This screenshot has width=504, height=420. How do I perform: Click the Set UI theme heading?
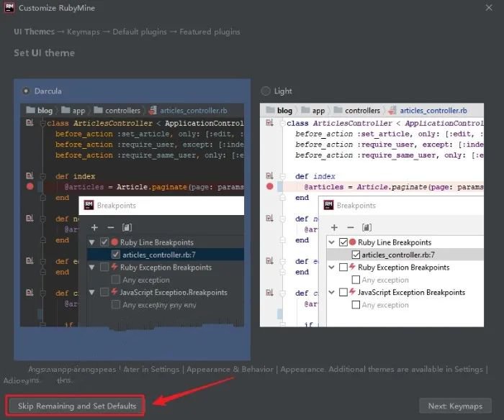click(x=44, y=52)
